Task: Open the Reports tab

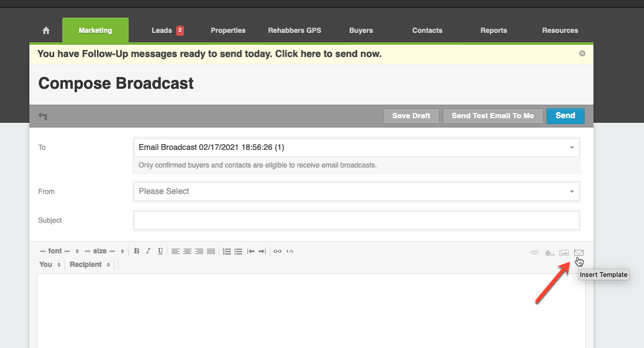Action: point(494,31)
